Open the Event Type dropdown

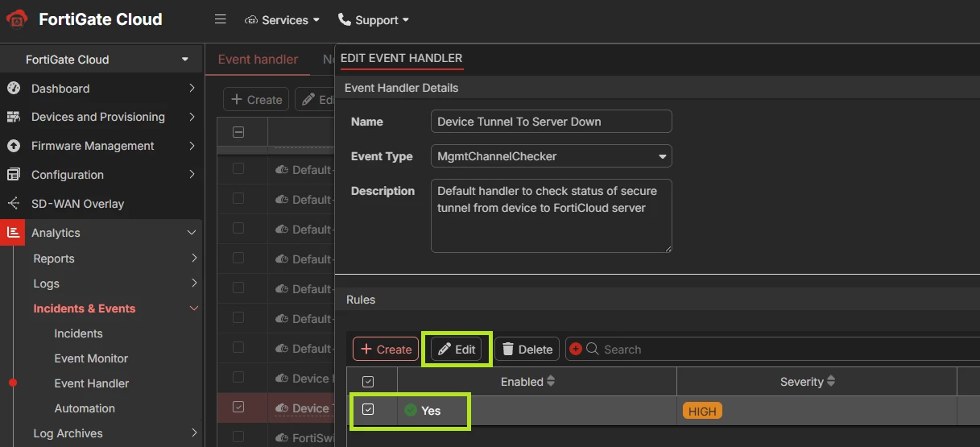[552, 156]
